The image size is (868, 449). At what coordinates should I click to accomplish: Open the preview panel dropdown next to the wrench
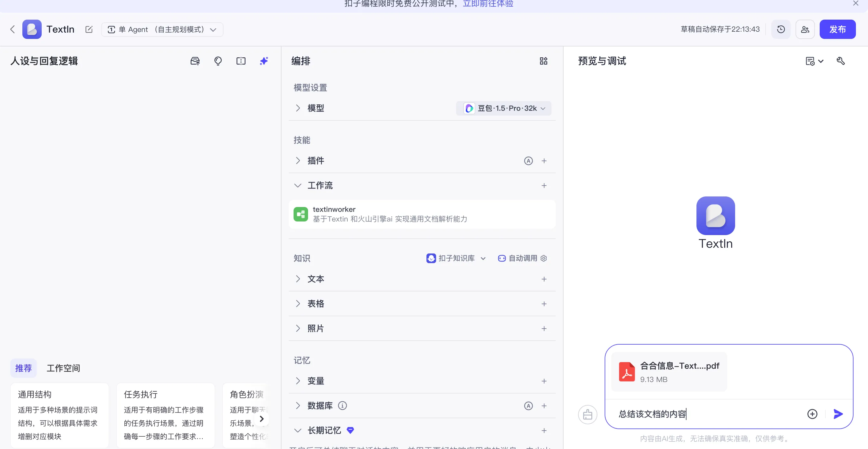point(814,61)
